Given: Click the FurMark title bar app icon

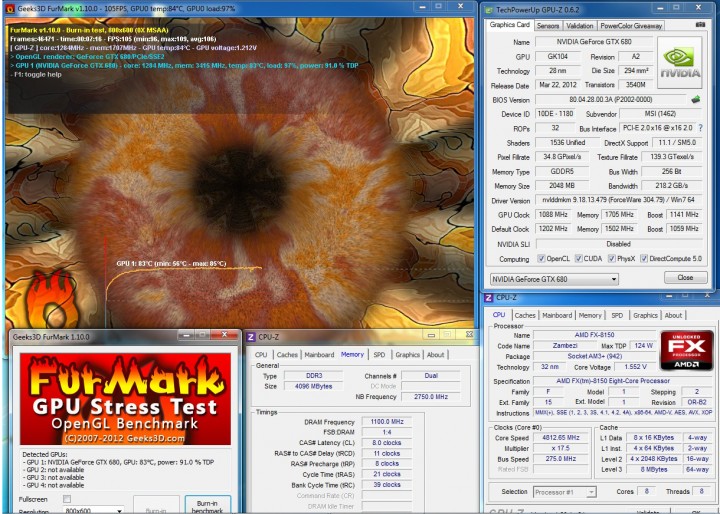Looking at the screenshot, I should pos(10,8).
